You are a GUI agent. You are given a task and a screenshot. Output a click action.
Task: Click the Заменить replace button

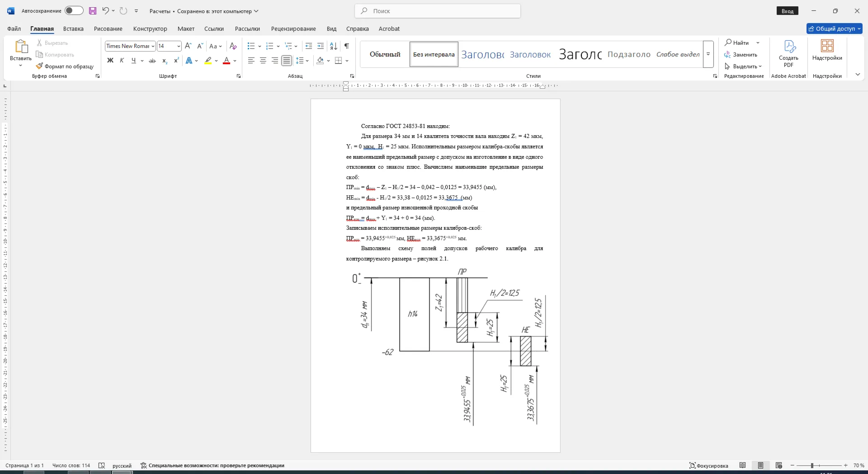pos(741,54)
